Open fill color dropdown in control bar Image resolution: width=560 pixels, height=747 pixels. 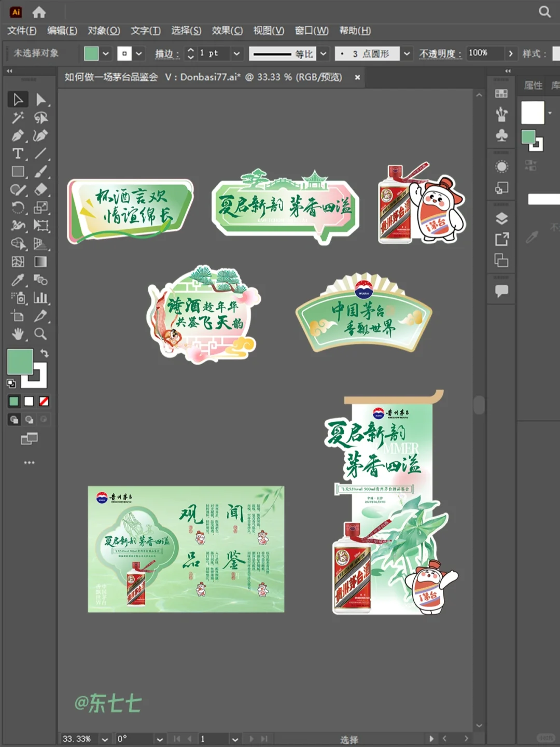tap(106, 53)
